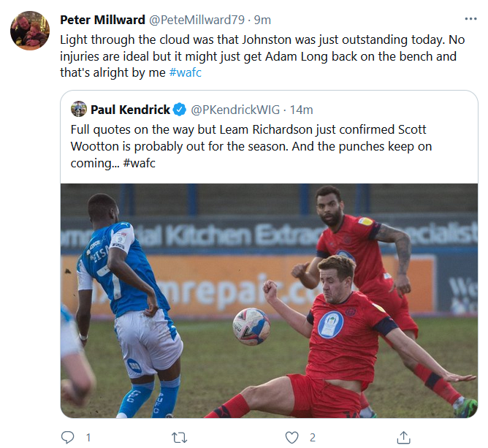The height and width of the screenshot is (448, 488).
Task: Click the like count of 2
Action: (312, 437)
